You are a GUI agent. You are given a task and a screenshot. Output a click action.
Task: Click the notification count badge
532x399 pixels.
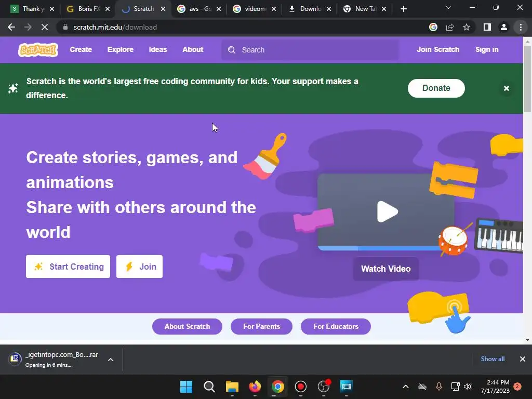517,387
